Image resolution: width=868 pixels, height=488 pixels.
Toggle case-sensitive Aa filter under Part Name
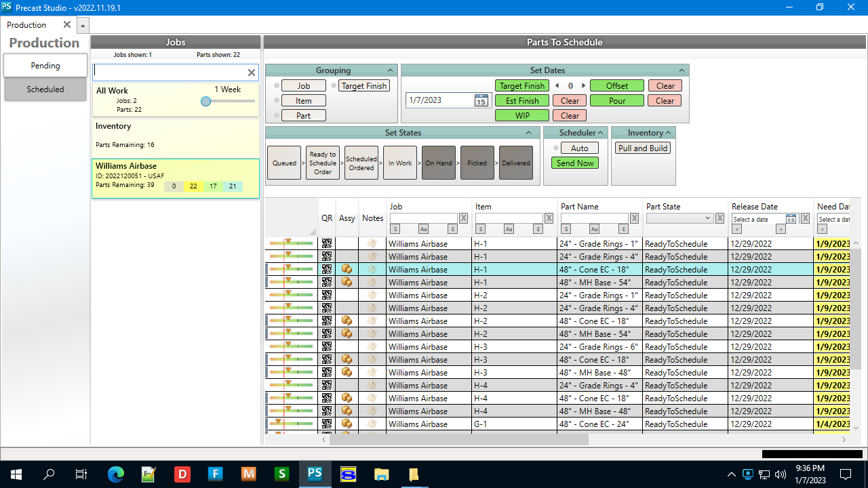pyautogui.click(x=594, y=229)
